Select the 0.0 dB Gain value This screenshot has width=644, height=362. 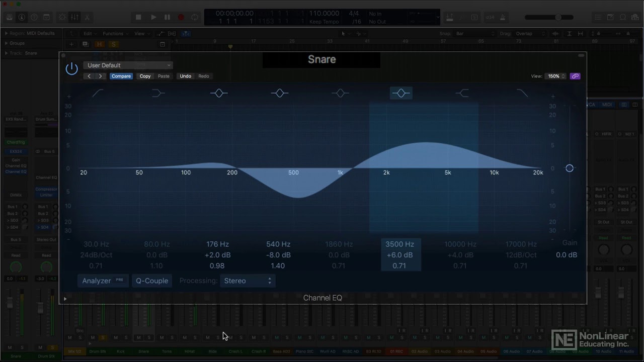pos(567,255)
